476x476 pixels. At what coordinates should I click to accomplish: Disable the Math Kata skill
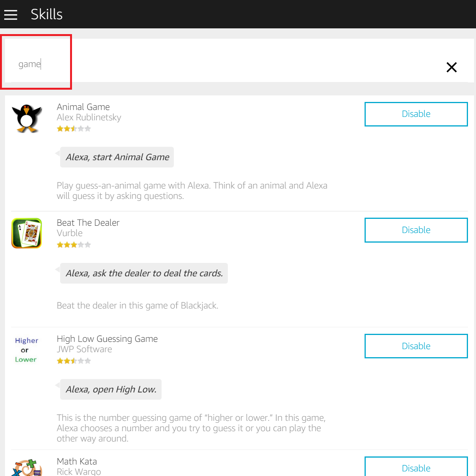416,468
